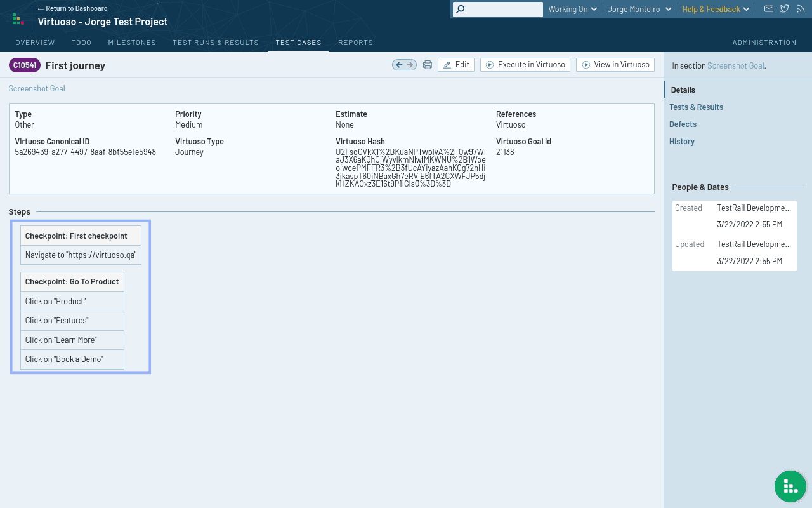Image resolution: width=812 pixels, height=508 pixels.
Task: Open the green floating chat widget
Action: (x=790, y=486)
